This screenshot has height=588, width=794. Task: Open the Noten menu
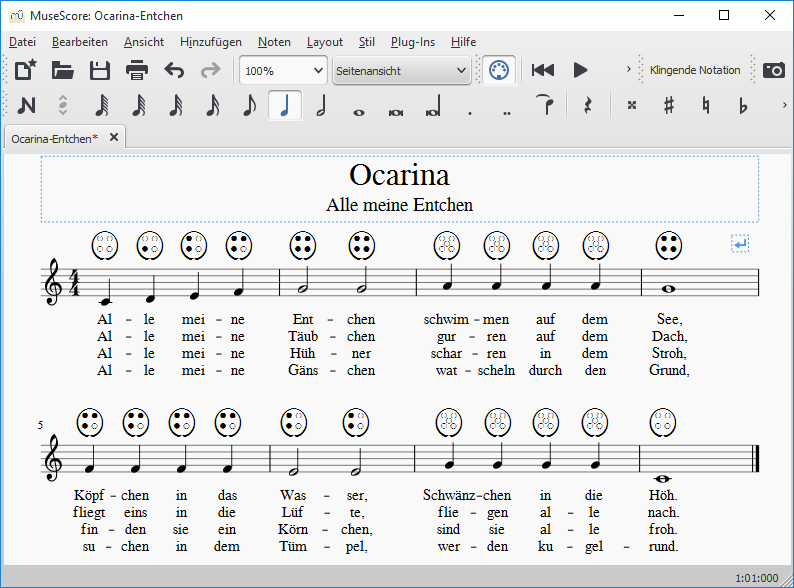(x=274, y=42)
